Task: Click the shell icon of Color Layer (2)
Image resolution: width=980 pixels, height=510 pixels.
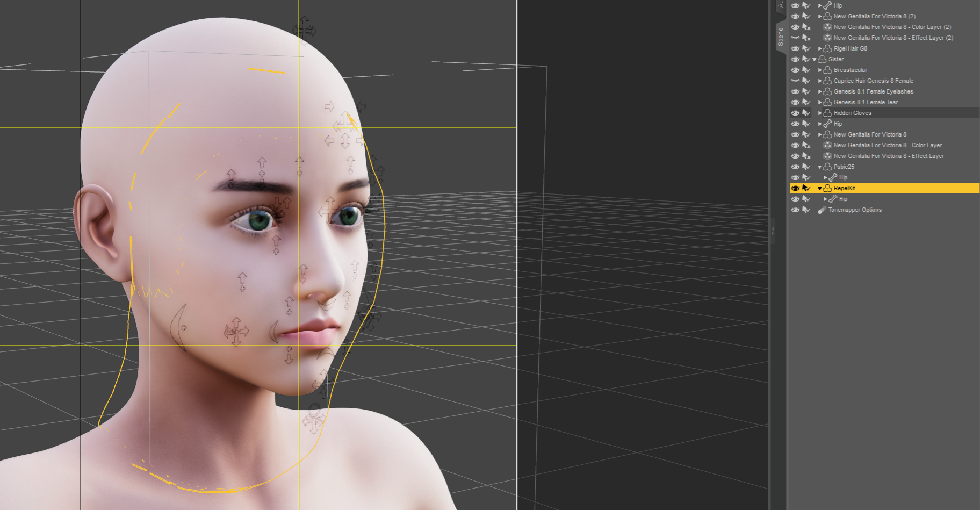Action: pyautogui.click(x=827, y=27)
